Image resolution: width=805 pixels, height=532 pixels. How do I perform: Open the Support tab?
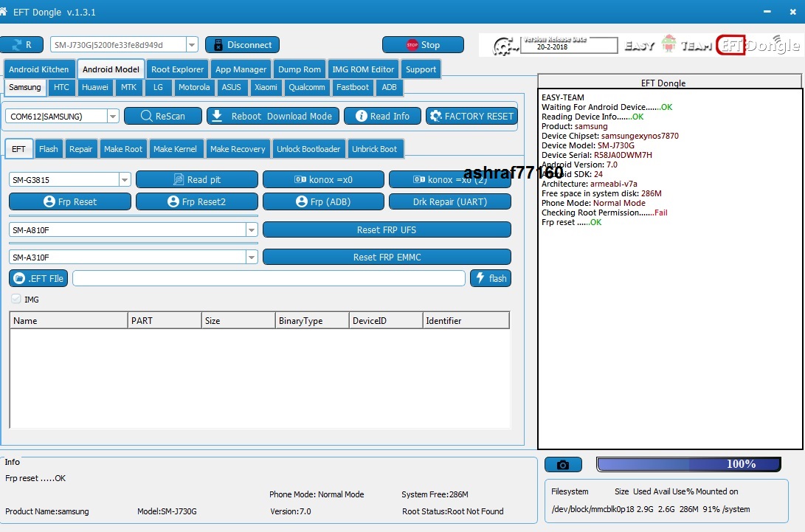pyautogui.click(x=421, y=69)
